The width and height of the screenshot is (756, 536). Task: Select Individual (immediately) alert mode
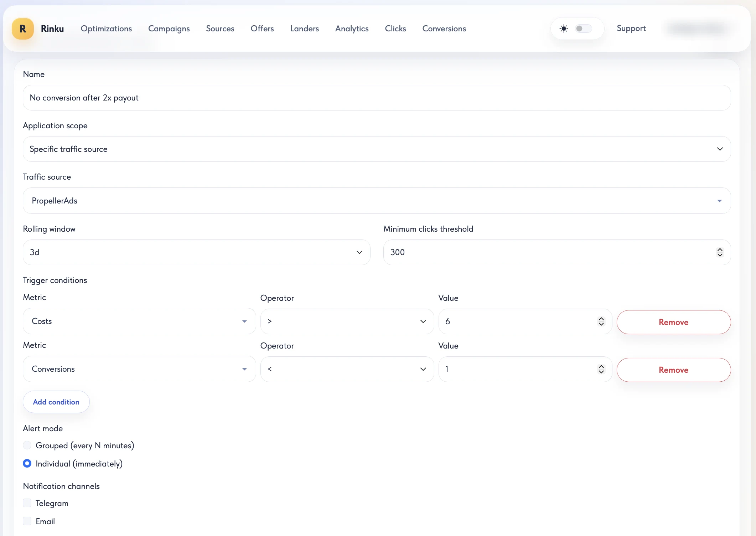pyautogui.click(x=27, y=464)
